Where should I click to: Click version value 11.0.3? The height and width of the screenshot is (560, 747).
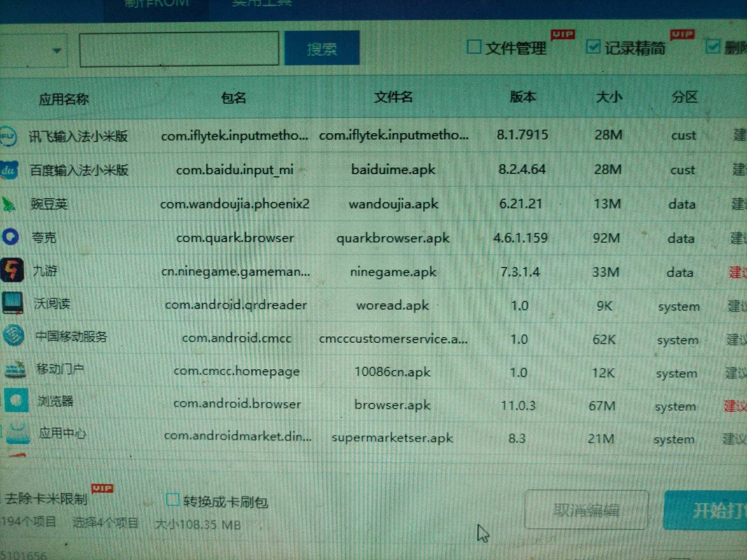point(518,405)
